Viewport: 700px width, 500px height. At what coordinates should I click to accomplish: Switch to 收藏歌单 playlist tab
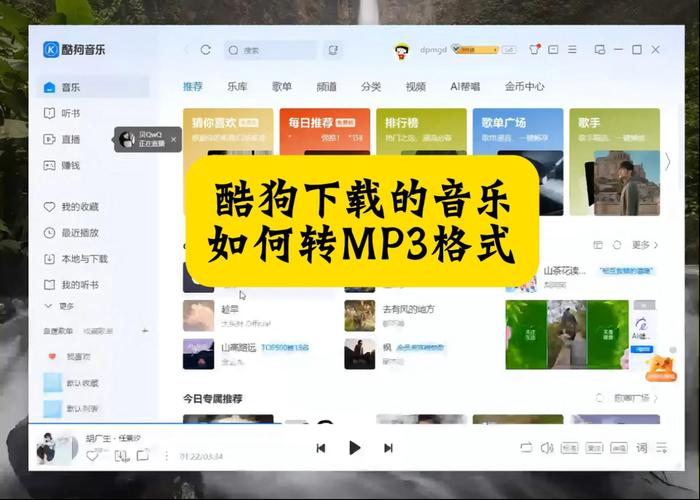coord(98,331)
